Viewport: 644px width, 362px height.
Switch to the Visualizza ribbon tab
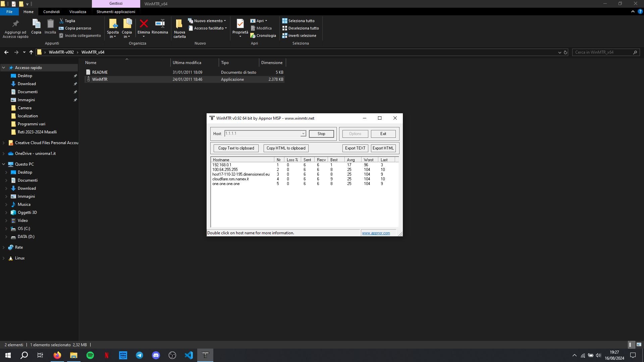click(77, 12)
